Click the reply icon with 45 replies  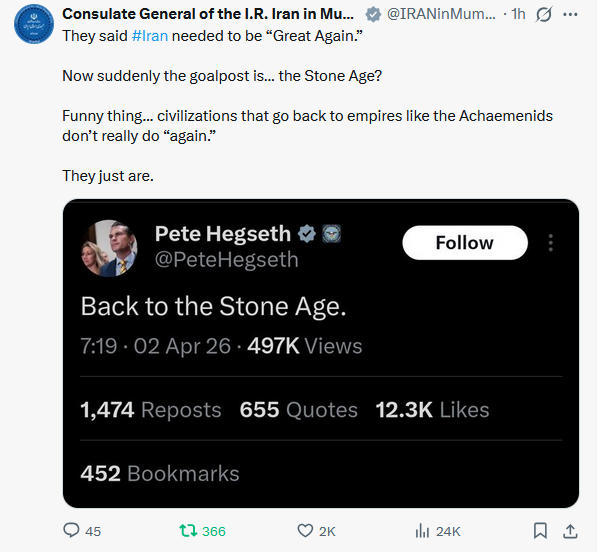coord(72,531)
